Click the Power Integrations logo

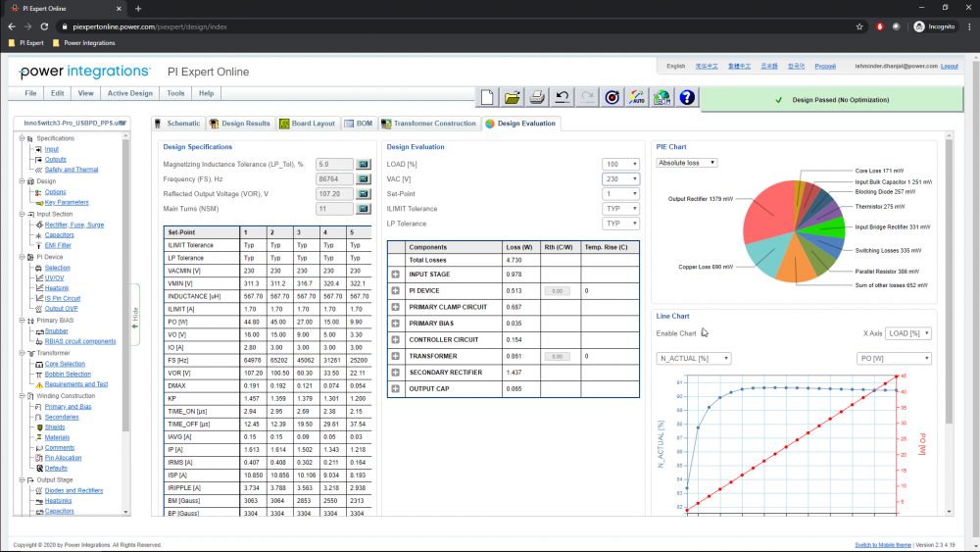84,72
